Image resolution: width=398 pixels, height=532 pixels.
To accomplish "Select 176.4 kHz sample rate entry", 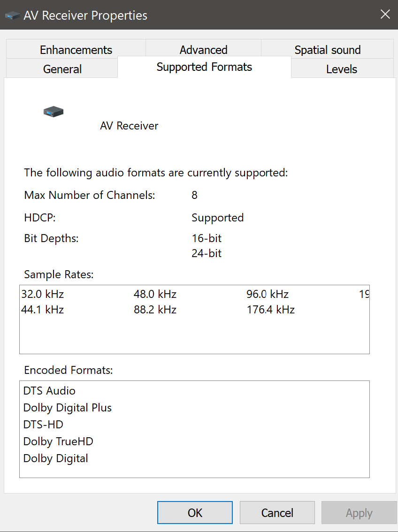I will [x=270, y=310].
